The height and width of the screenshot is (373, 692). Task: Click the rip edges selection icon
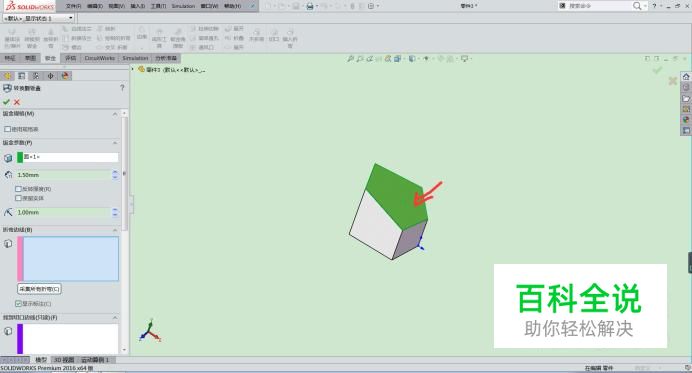pyautogui.click(x=8, y=331)
